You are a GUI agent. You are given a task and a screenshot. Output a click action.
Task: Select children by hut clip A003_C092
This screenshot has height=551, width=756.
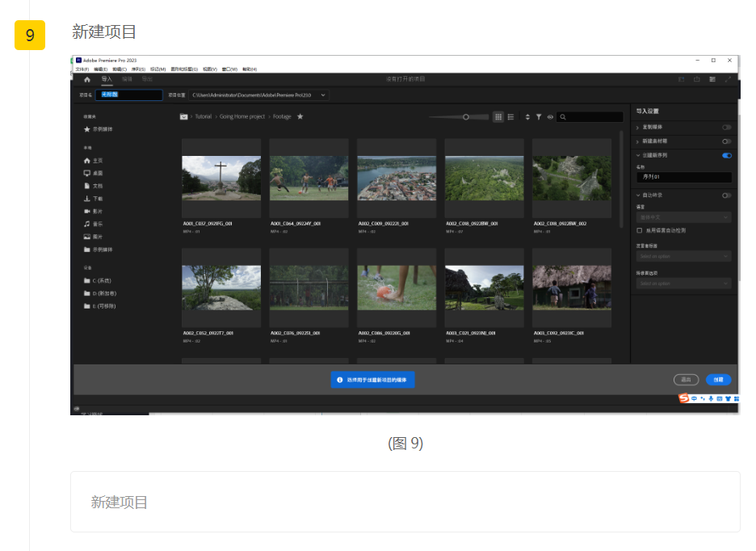[x=572, y=288]
